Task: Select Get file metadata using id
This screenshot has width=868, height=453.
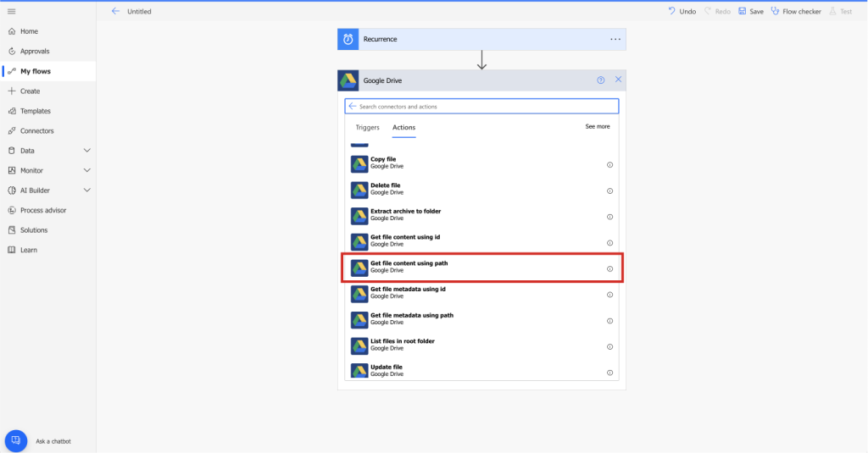Action: (481, 295)
